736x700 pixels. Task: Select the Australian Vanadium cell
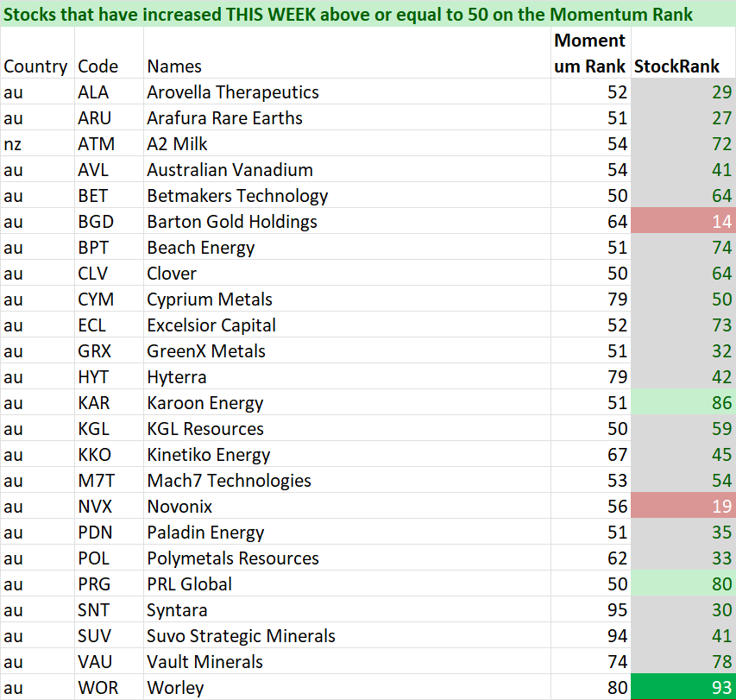pyautogui.click(x=347, y=169)
